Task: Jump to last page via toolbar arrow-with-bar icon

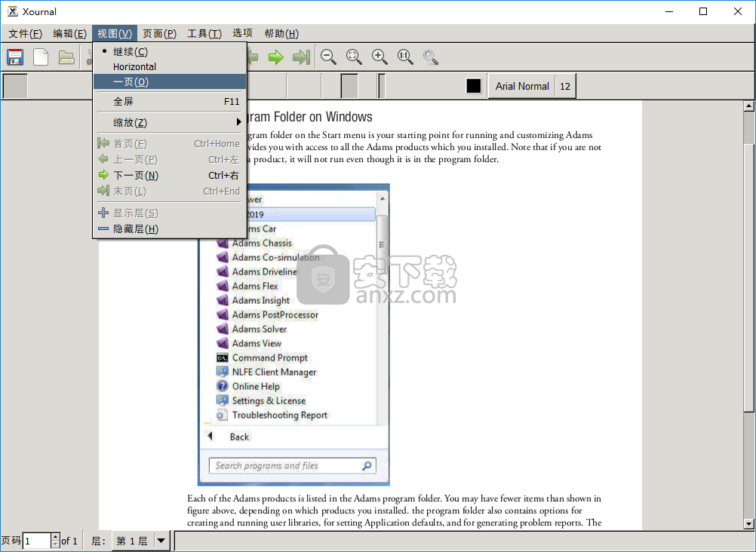Action: 301,57
